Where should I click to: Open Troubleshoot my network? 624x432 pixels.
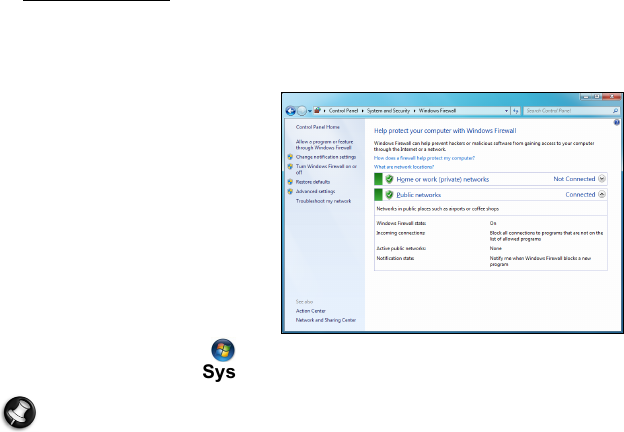coord(323,201)
